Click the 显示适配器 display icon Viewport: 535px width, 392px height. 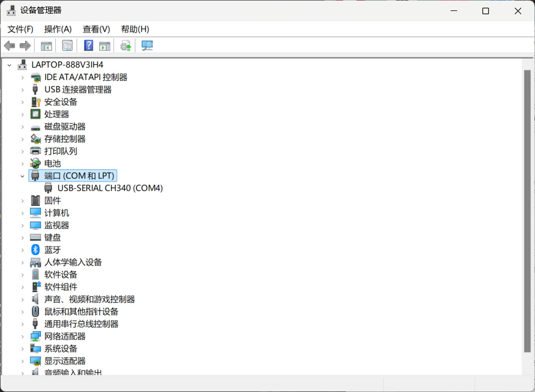[36, 361]
